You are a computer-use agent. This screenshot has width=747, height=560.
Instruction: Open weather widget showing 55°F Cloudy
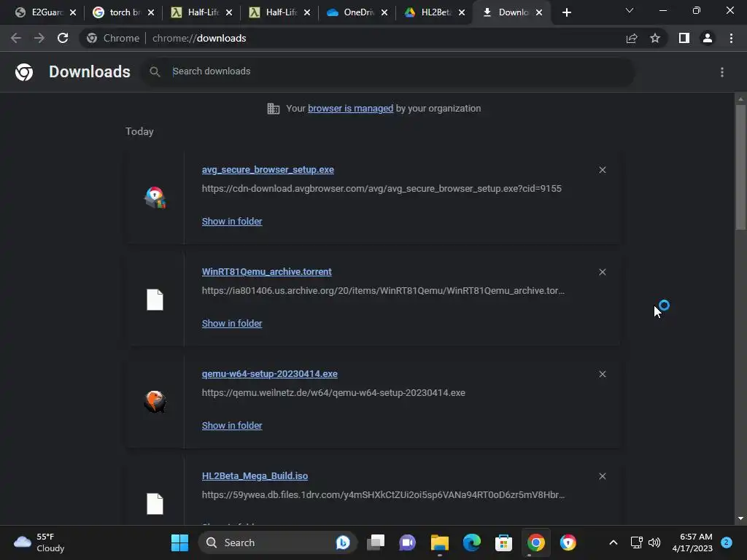point(39,542)
